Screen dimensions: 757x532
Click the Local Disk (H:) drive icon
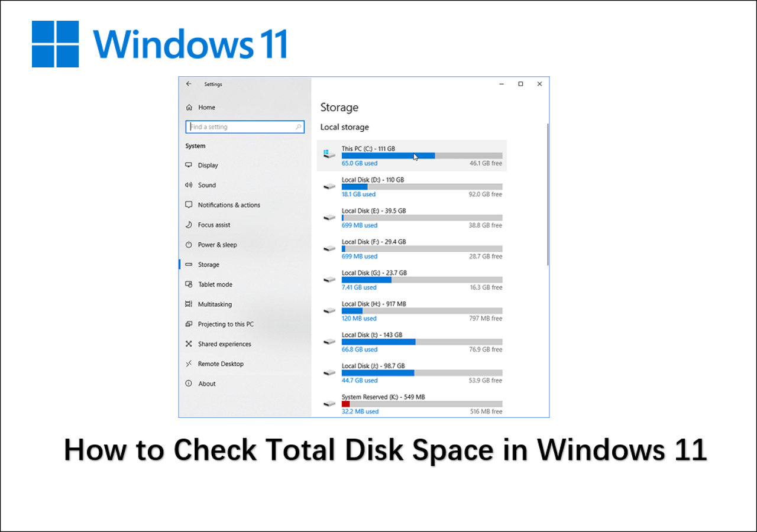pyautogui.click(x=329, y=310)
